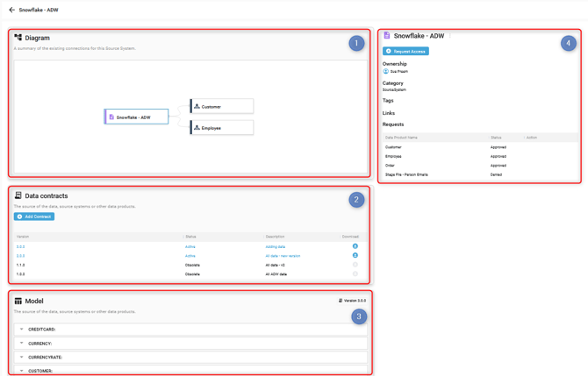588x376 pixels.
Task: Click the All data - new version description link
Action: click(283, 256)
